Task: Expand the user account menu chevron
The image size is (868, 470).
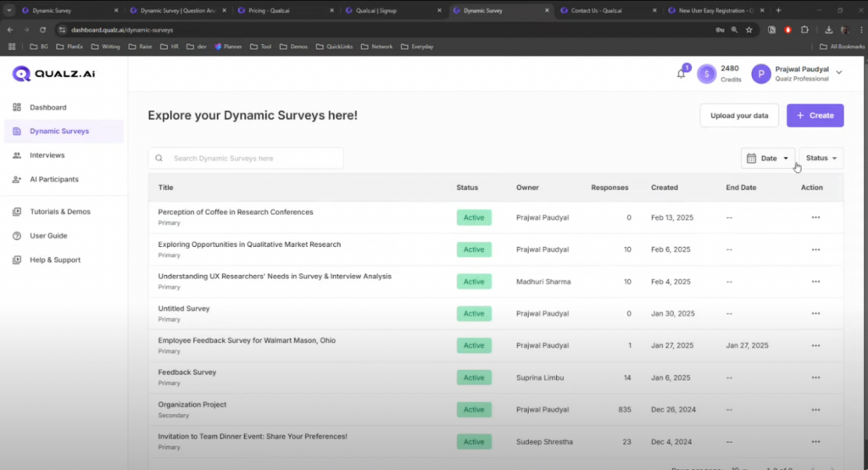Action: click(839, 73)
